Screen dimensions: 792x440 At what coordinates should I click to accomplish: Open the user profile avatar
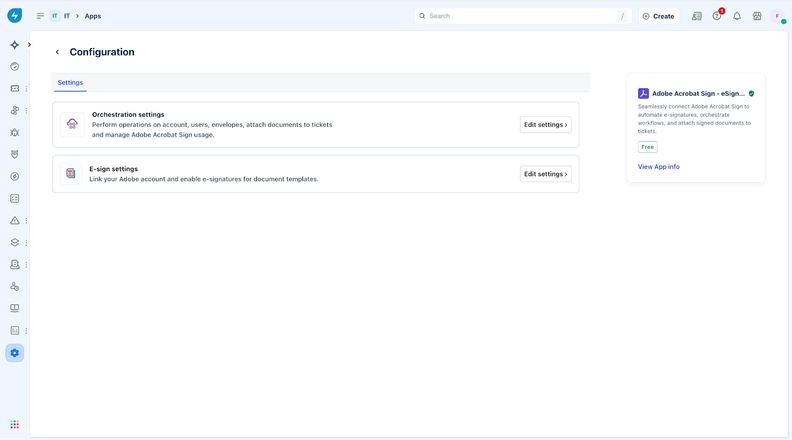pyautogui.click(x=777, y=16)
